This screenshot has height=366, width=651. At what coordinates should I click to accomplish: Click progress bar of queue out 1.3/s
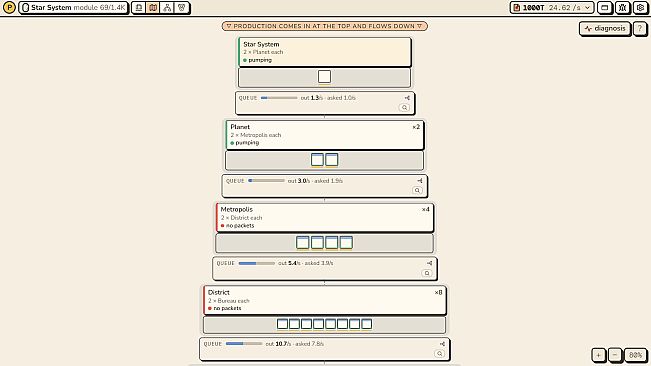coord(279,98)
